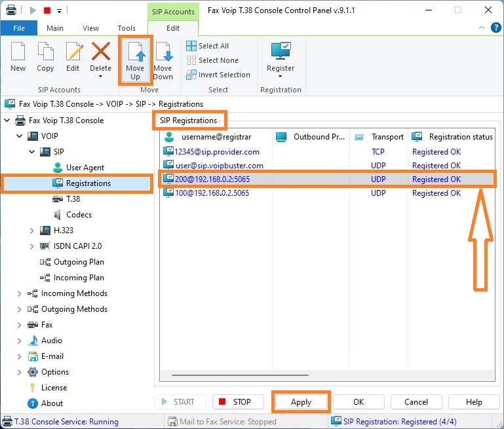Viewport: 504px width, 429px height.
Task: Select T.38 in the tree
Action: [x=66, y=199]
